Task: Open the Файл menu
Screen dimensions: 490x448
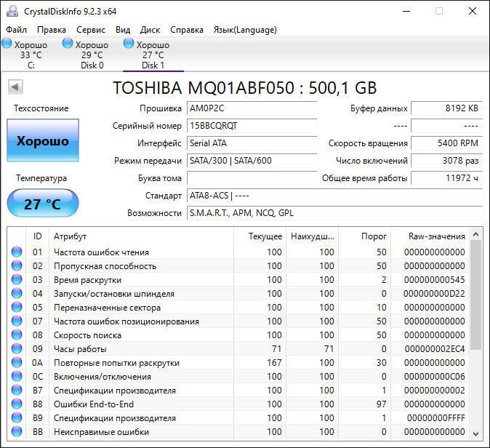Action: click(16, 30)
